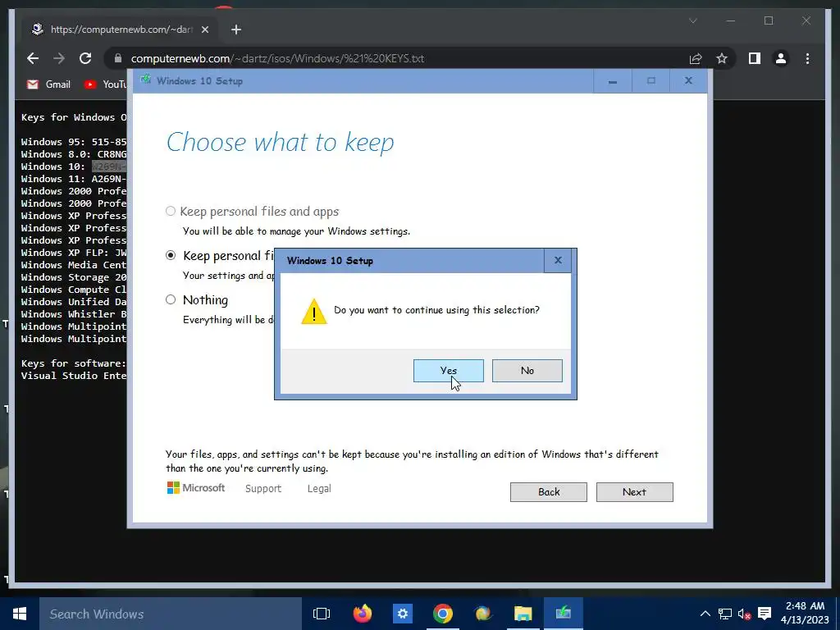Click the 'Windows 95' key line

73,142
